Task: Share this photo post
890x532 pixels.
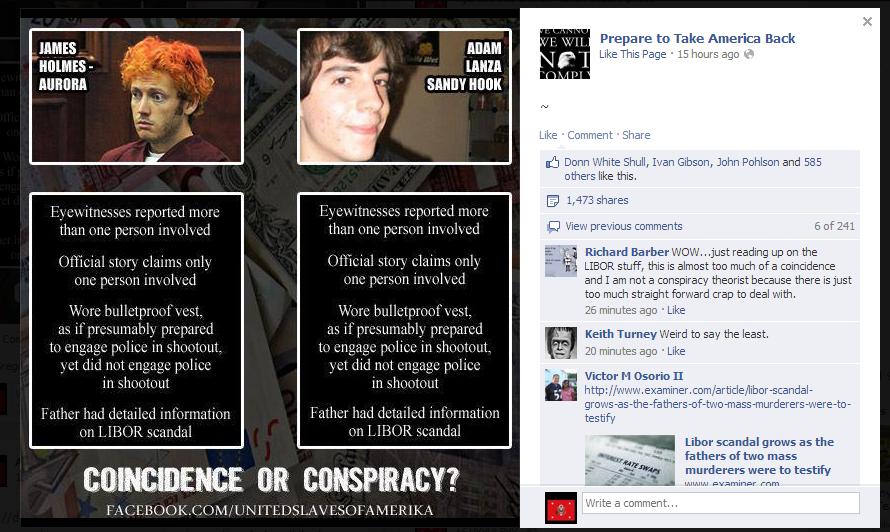Action: click(x=636, y=135)
